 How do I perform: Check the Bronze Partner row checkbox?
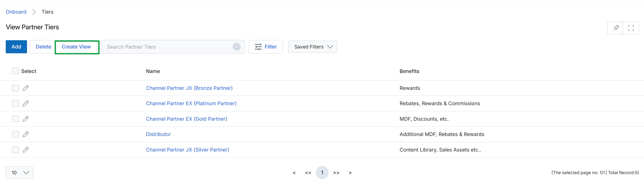click(16, 88)
